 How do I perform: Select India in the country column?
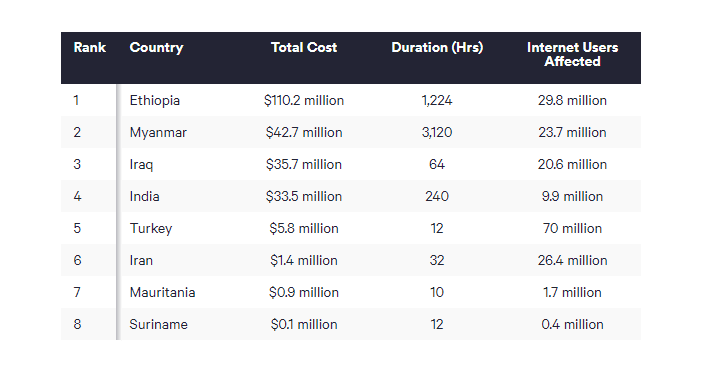pos(145,197)
